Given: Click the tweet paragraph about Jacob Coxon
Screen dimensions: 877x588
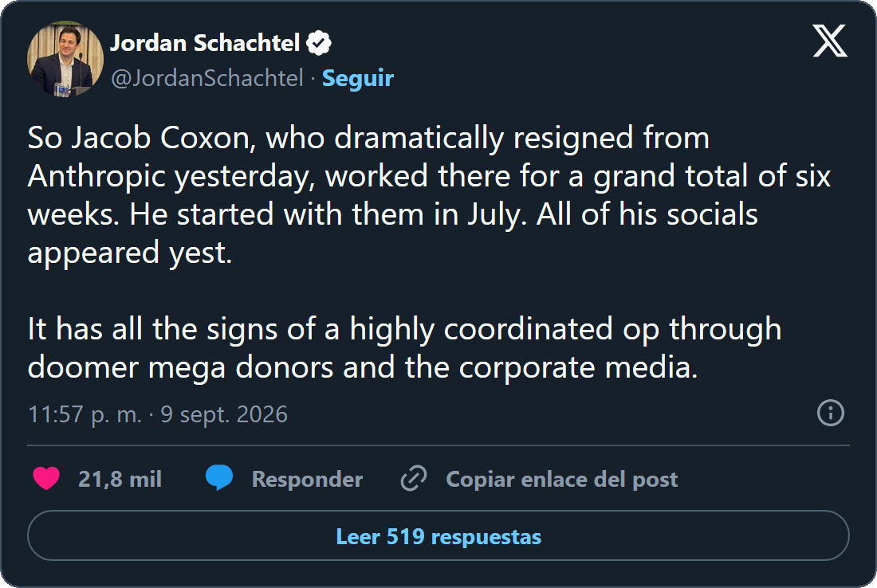Looking at the screenshot, I should 429,195.
